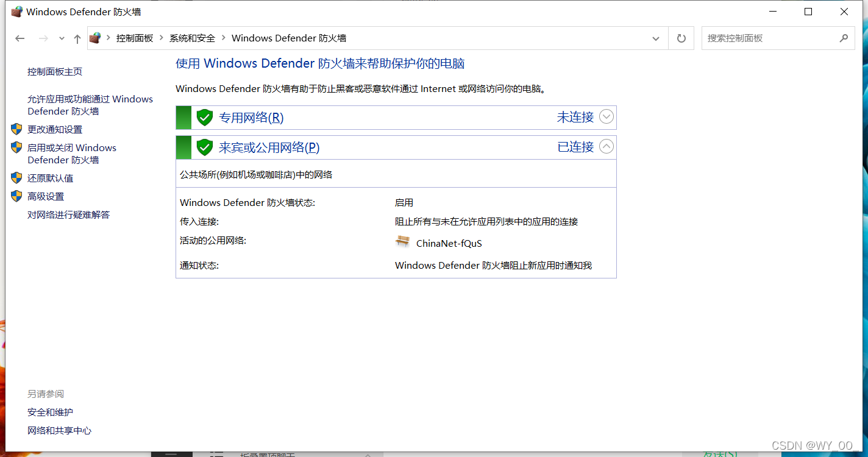This screenshot has height=457, width=868.
Task: Click the window title bar firewall icon
Action: click(17, 12)
